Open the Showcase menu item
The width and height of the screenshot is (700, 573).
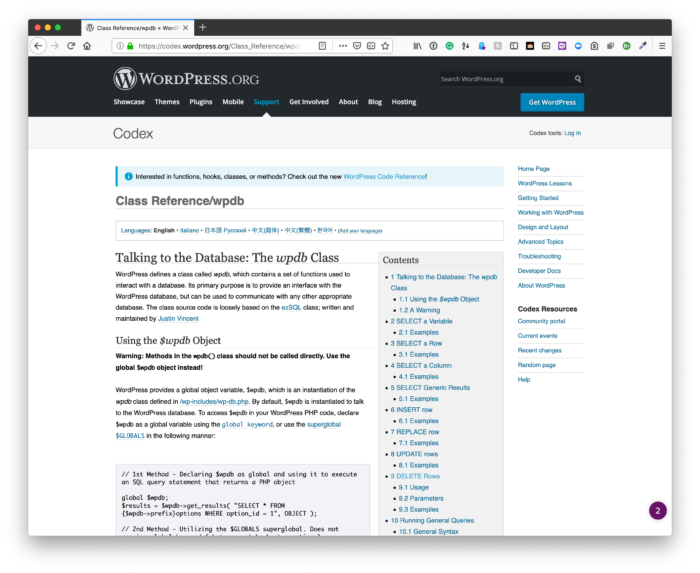(x=129, y=102)
